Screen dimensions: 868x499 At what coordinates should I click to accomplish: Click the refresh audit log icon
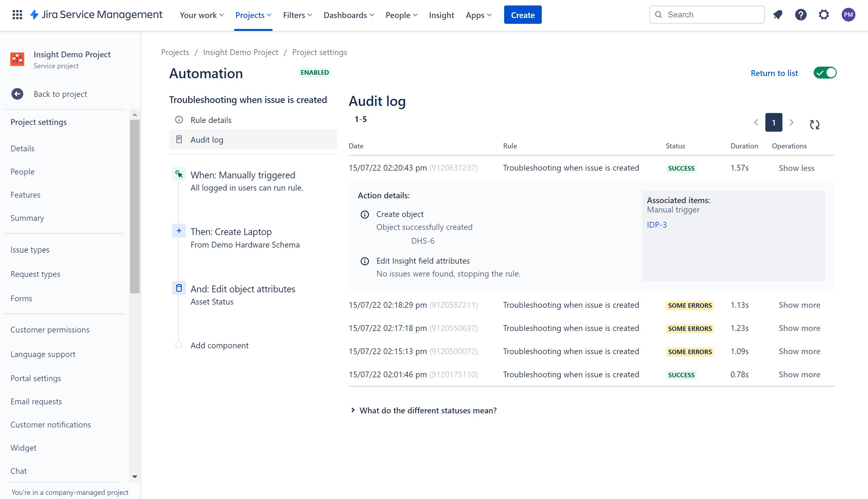click(815, 124)
